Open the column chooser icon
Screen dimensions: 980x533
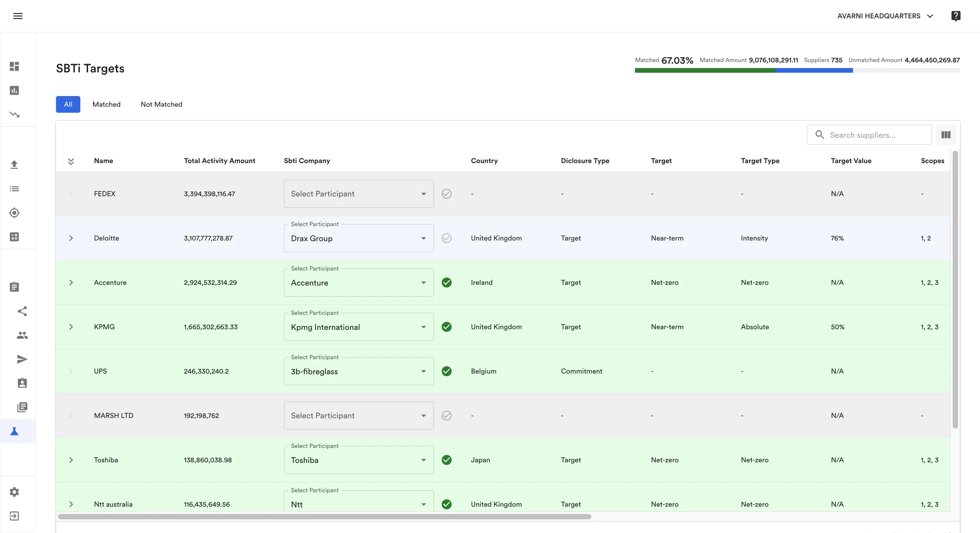[x=946, y=135]
